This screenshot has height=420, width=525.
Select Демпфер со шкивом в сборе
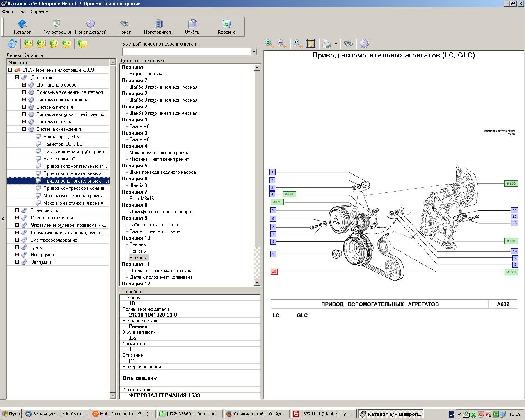(160, 212)
